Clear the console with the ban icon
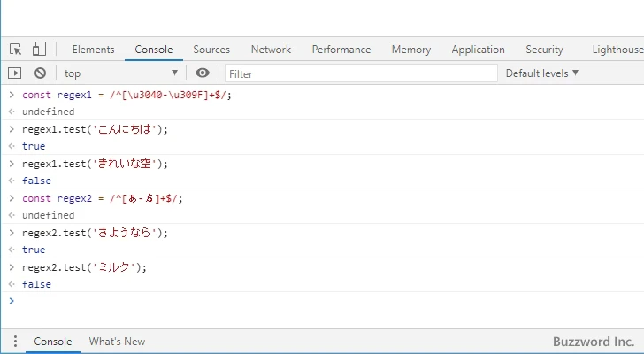The image size is (644, 354). pyautogui.click(x=40, y=73)
